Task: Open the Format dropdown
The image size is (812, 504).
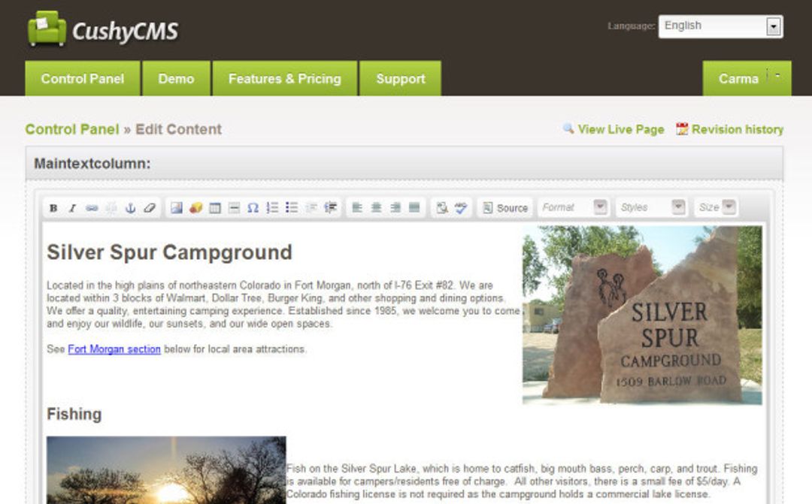Action: coord(571,208)
